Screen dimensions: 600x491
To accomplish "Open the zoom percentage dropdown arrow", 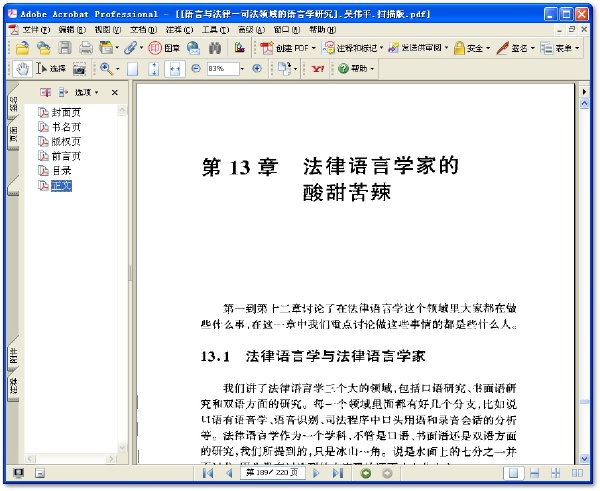I will coord(242,69).
